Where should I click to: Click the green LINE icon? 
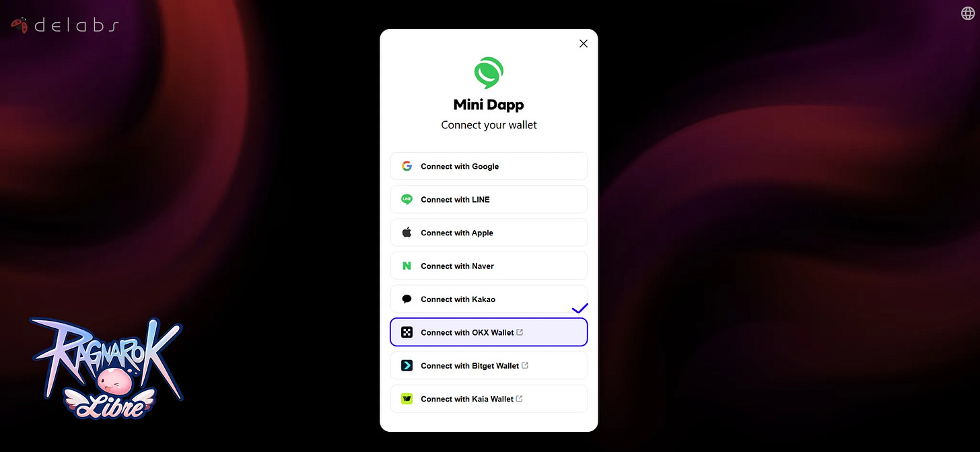407,199
